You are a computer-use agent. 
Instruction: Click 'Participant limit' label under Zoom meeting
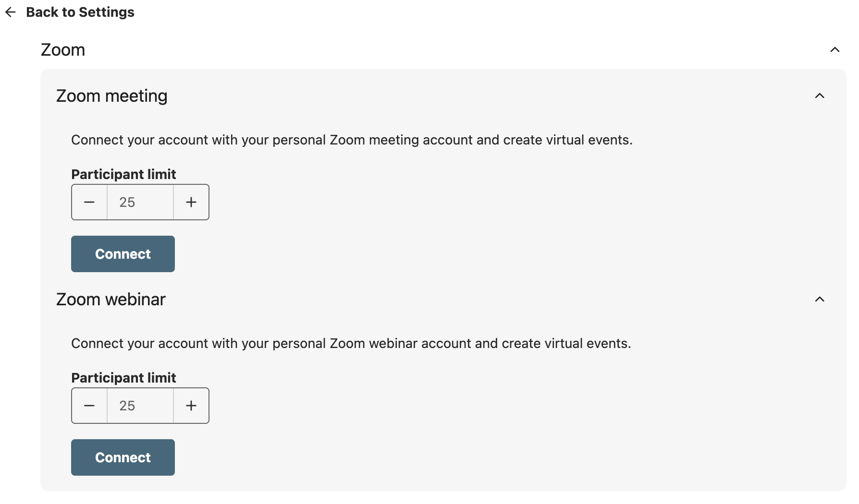pyautogui.click(x=123, y=174)
